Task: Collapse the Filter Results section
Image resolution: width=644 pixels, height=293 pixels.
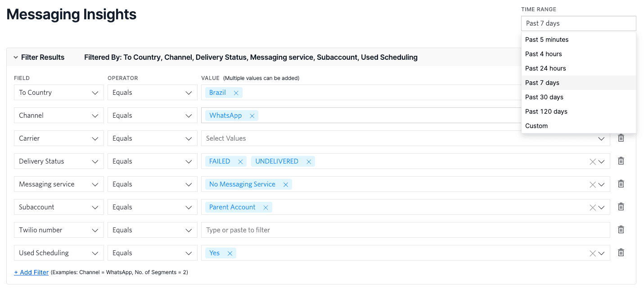Action: click(x=16, y=57)
